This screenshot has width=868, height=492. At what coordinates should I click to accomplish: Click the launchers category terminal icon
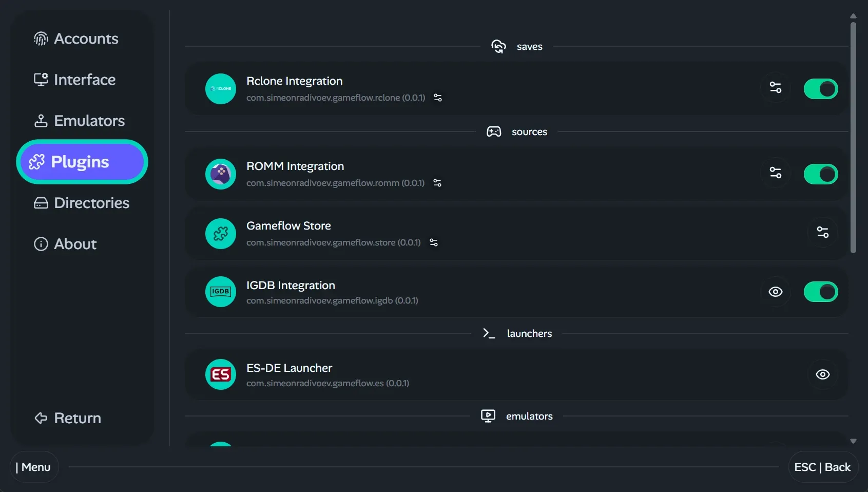pos(489,333)
